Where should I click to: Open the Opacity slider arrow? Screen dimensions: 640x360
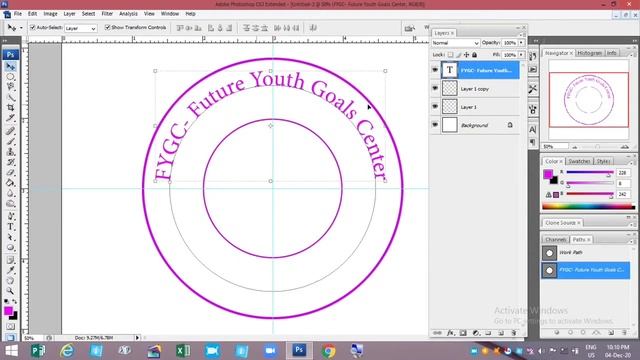[x=521, y=43]
